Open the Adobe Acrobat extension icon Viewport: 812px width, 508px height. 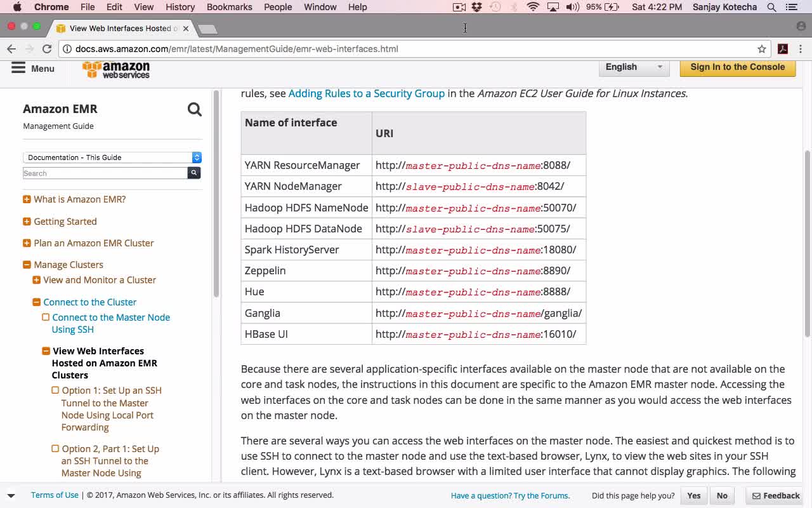pyautogui.click(x=783, y=49)
